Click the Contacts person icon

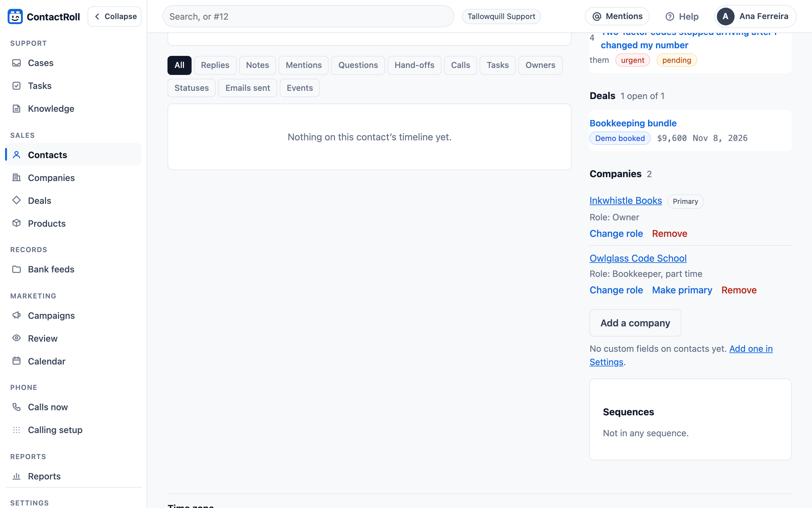[x=16, y=155]
